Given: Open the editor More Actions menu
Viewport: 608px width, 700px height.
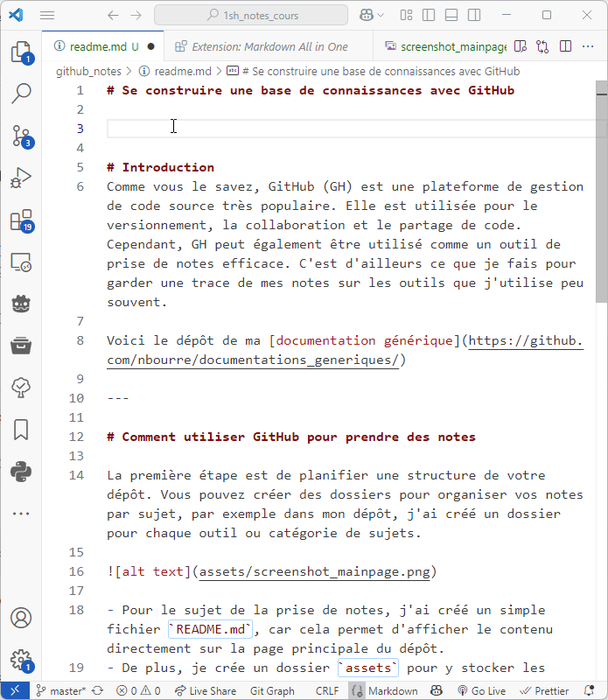Looking at the screenshot, I should tap(588, 46).
